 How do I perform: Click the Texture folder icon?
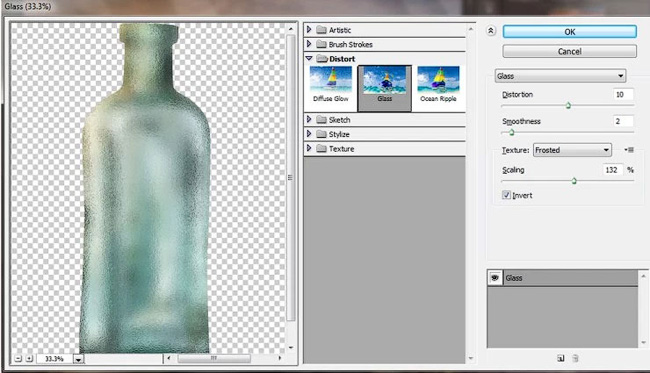click(321, 148)
